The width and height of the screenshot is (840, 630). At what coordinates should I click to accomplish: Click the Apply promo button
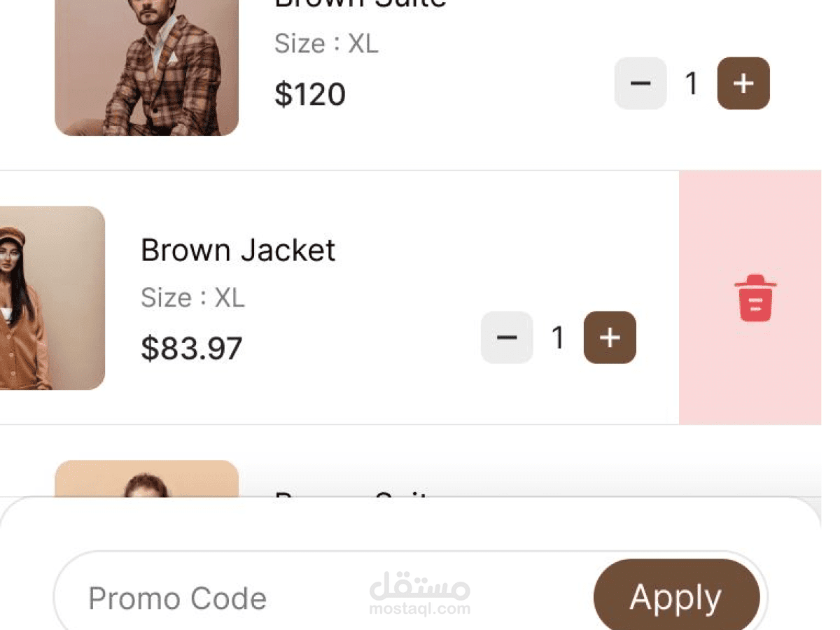click(x=676, y=597)
